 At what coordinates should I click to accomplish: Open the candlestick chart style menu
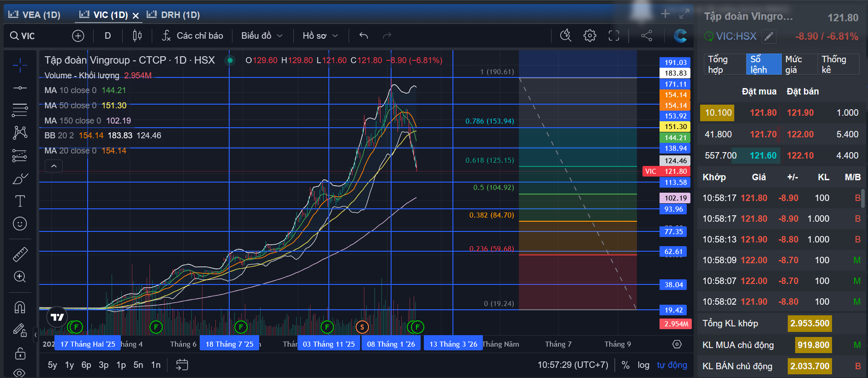(137, 35)
